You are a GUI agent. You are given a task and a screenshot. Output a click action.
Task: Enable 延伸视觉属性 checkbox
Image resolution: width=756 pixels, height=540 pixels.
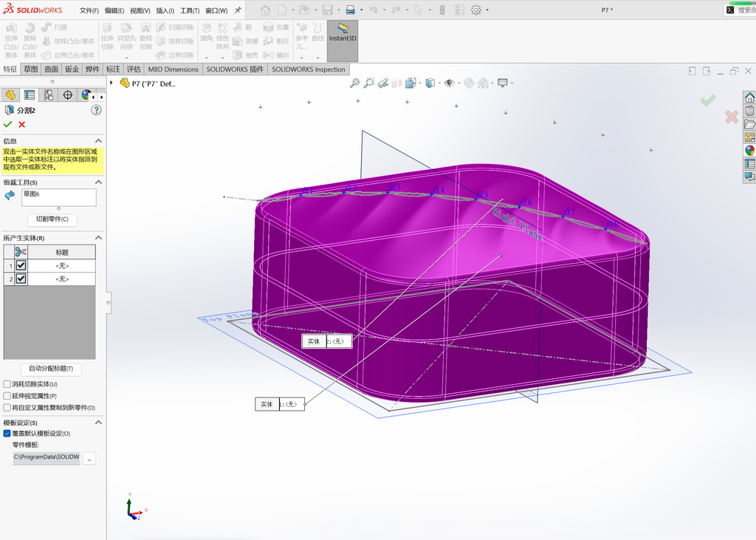(x=7, y=396)
